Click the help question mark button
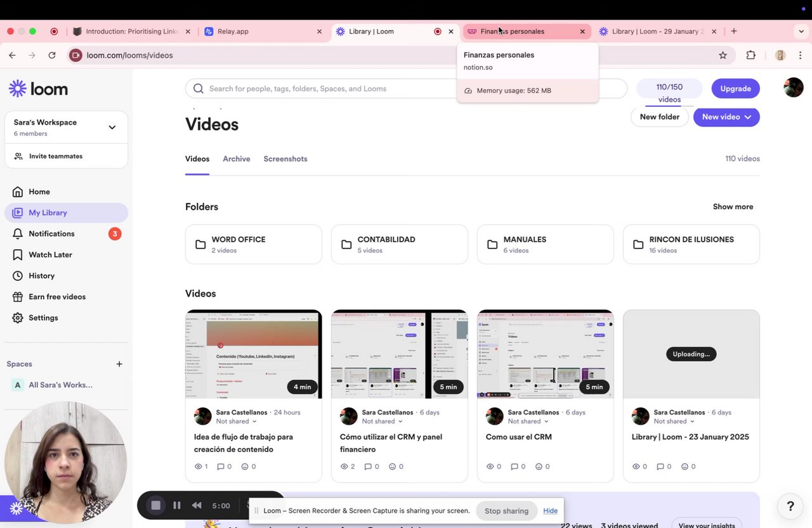 point(790,506)
